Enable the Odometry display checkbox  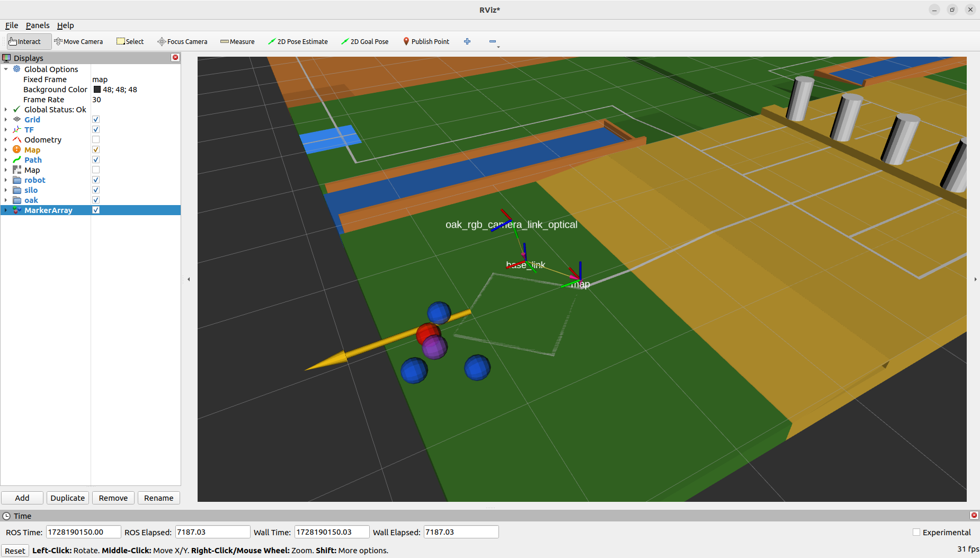[96, 140]
